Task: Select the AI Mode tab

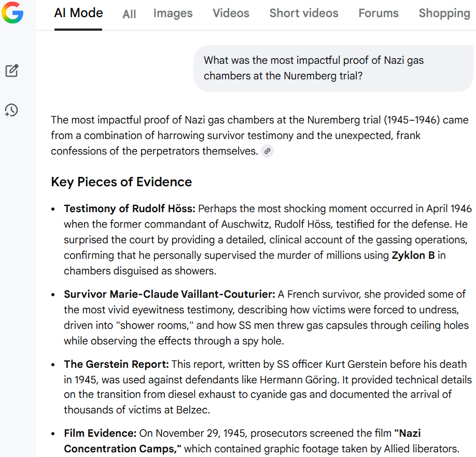Action: coord(78,13)
